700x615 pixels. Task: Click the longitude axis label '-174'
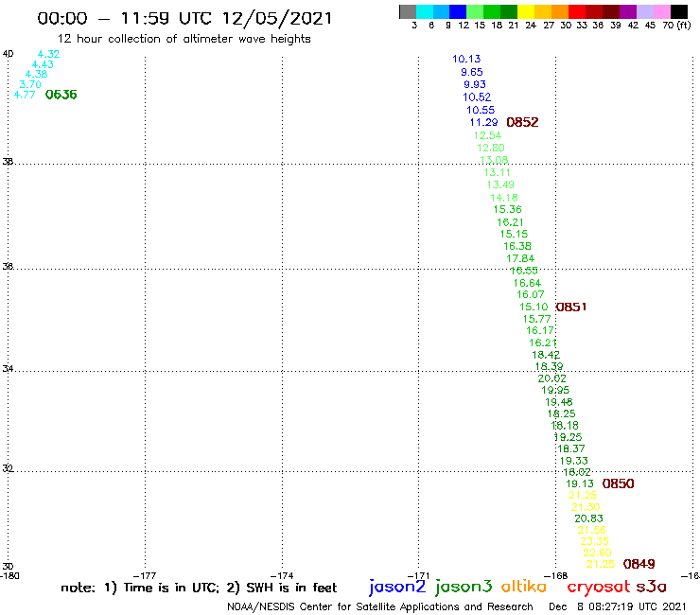point(282,576)
